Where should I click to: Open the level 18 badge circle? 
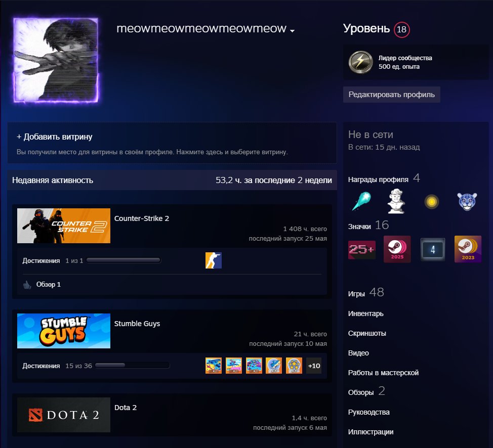(x=401, y=29)
